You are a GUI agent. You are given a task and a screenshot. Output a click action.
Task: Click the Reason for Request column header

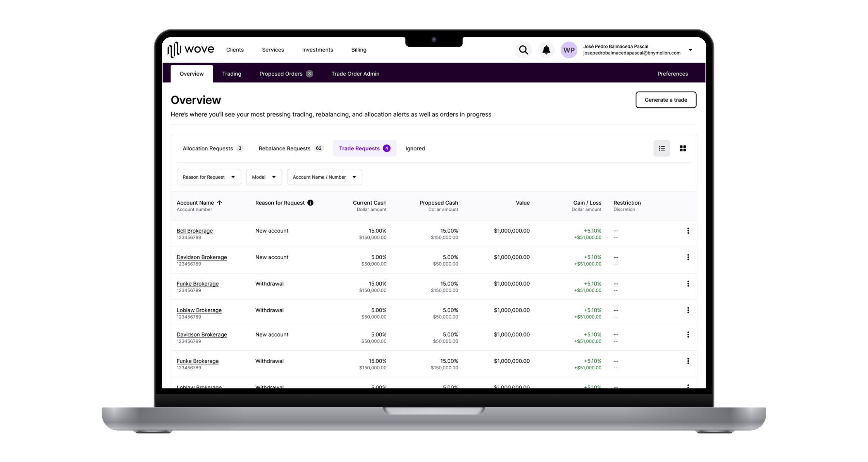pos(280,203)
